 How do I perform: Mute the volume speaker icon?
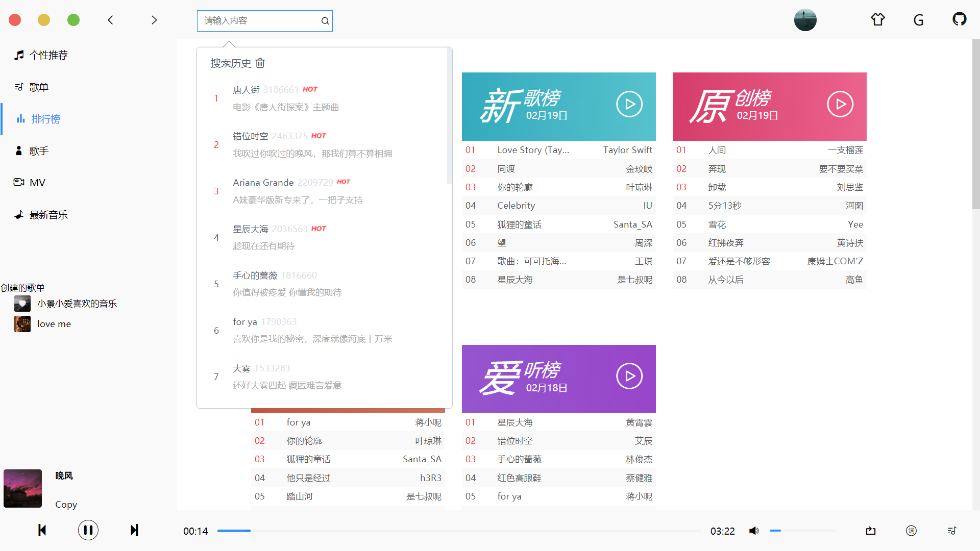coord(754,531)
